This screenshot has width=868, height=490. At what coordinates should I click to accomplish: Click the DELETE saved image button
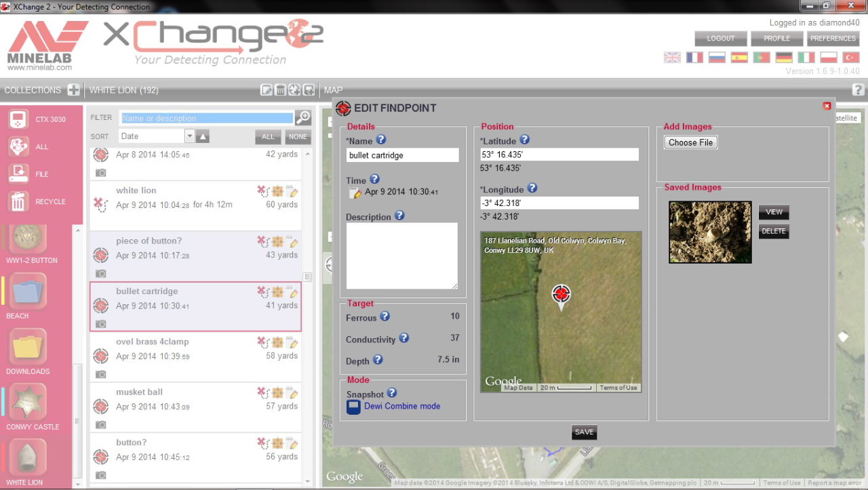(x=774, y=231)
